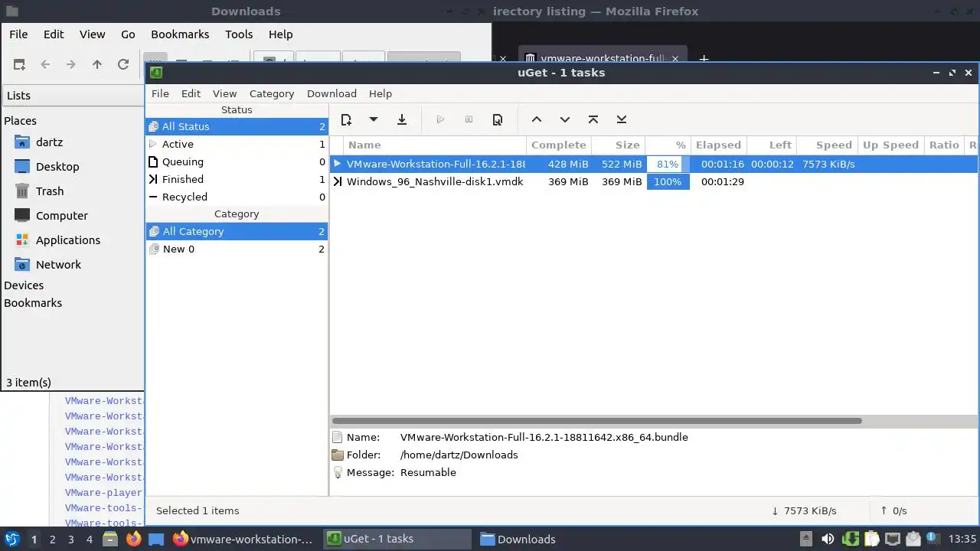Switch to workspace 2 on the taskbar
Viewport: 980px width, 551px height.
point(52,540)
